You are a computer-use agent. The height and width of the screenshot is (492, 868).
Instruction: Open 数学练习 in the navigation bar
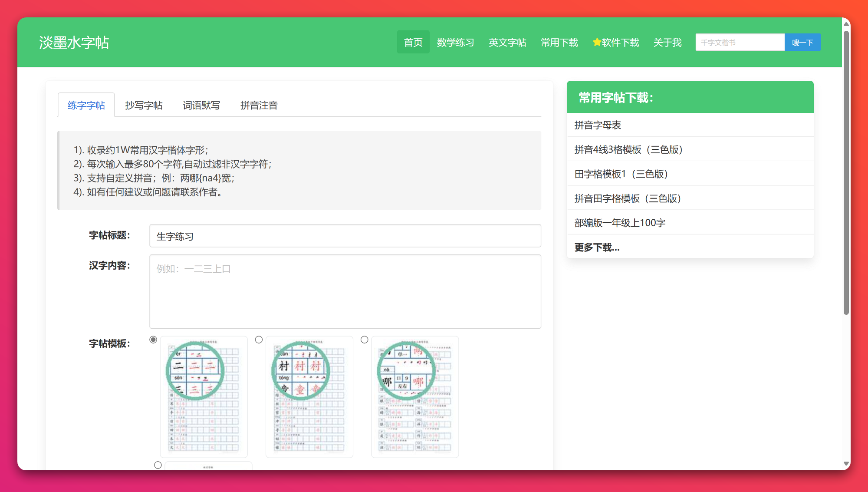[455, 43]
